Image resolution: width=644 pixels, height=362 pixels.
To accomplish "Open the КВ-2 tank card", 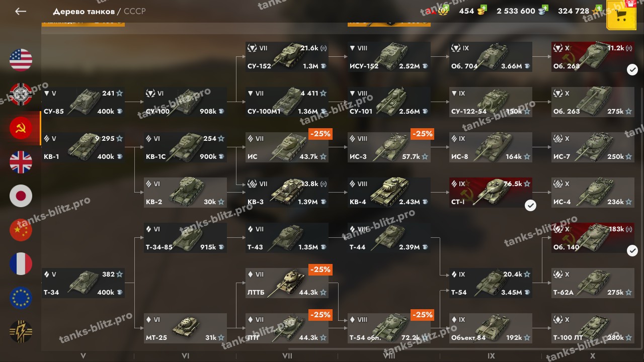I will [185, 193].
